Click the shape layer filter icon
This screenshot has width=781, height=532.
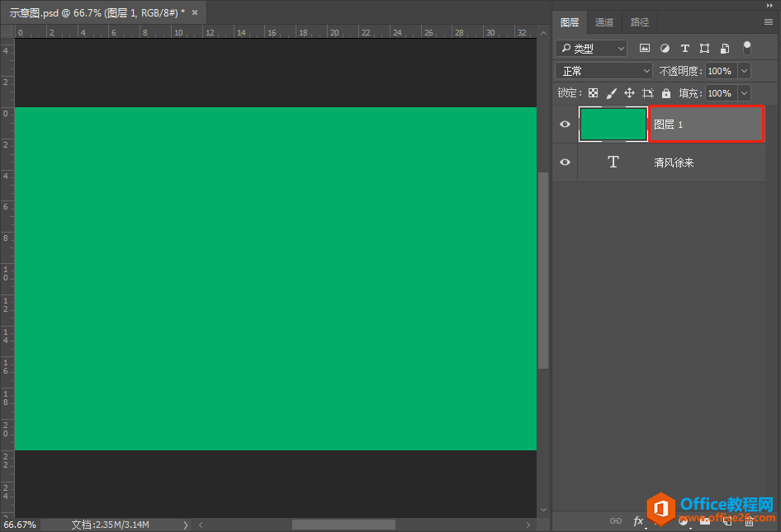(704, 49)
